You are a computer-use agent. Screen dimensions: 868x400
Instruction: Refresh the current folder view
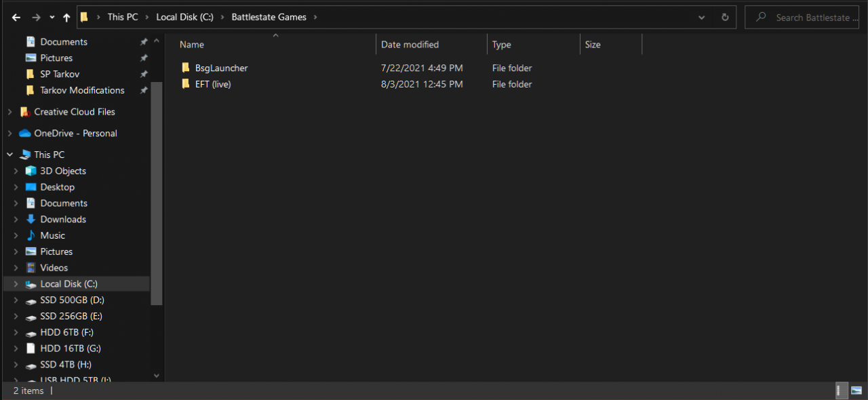(725, 18)
